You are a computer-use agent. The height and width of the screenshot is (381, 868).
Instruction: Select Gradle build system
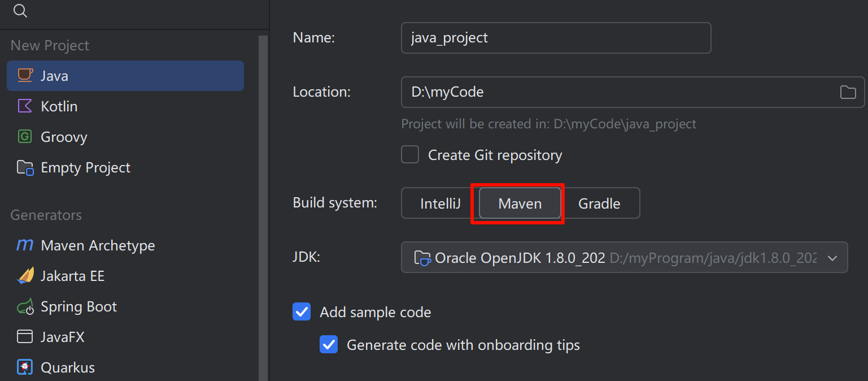599,204
